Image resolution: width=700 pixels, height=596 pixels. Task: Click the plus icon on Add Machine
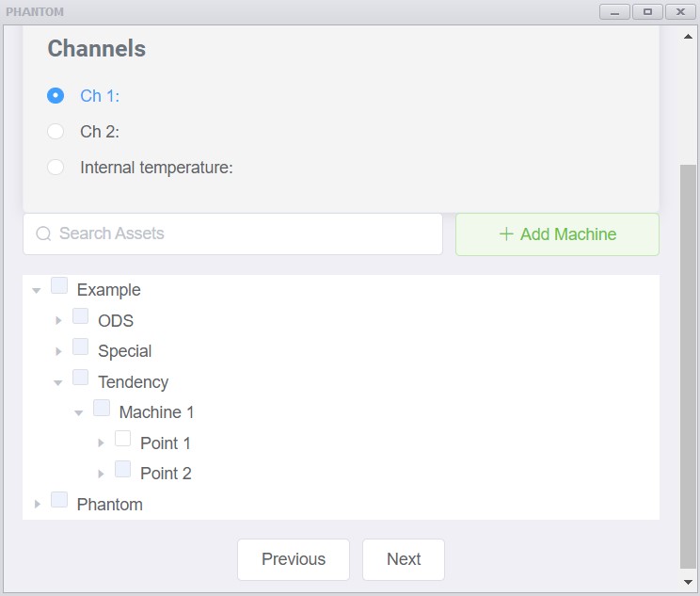click(506, 234)
